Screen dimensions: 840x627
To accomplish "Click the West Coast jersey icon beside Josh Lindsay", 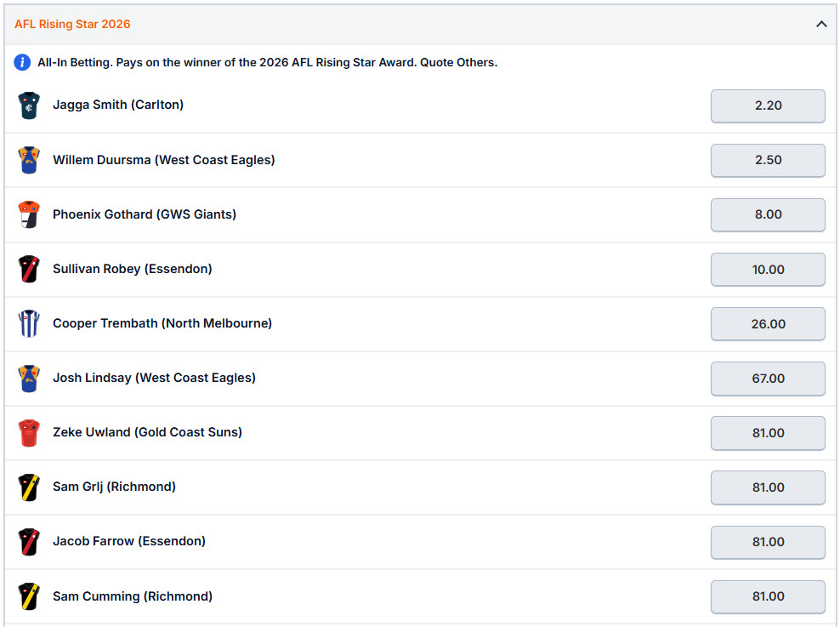I will pos(29,378).
